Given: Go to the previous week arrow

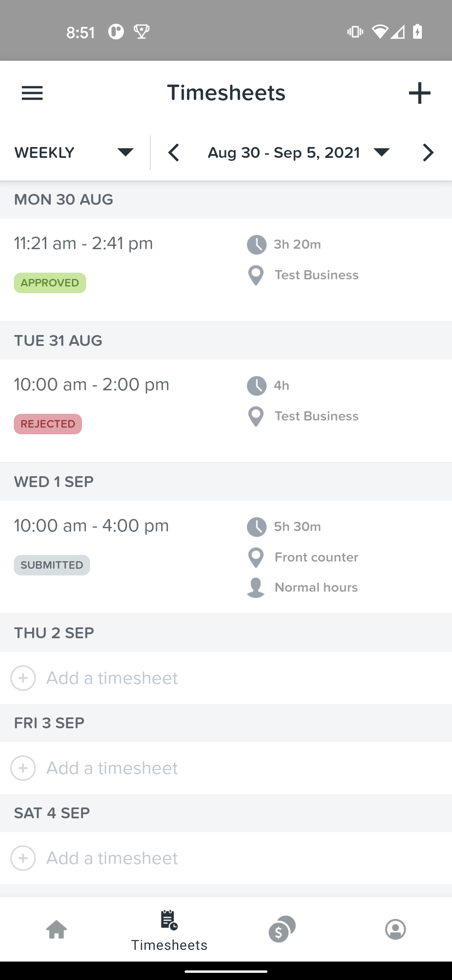Looking at the screenshot, I should [x=174, y=152].
